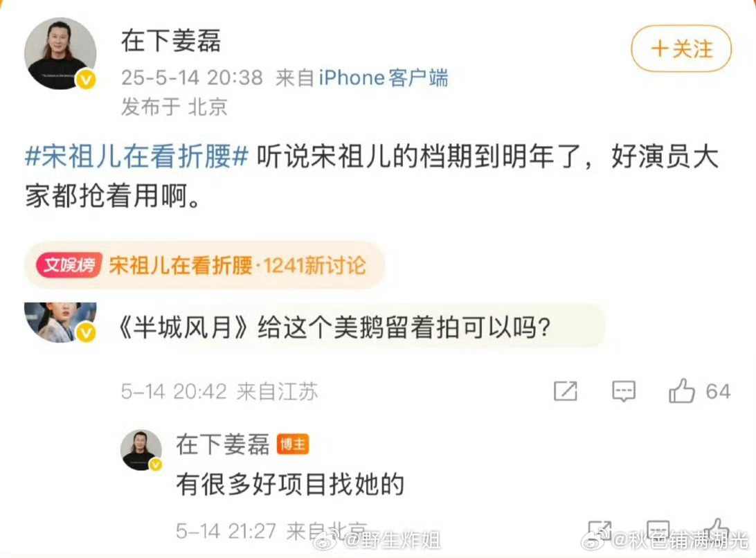
Task: Open 文娱榜 trending topic pill
Action: 204,265
